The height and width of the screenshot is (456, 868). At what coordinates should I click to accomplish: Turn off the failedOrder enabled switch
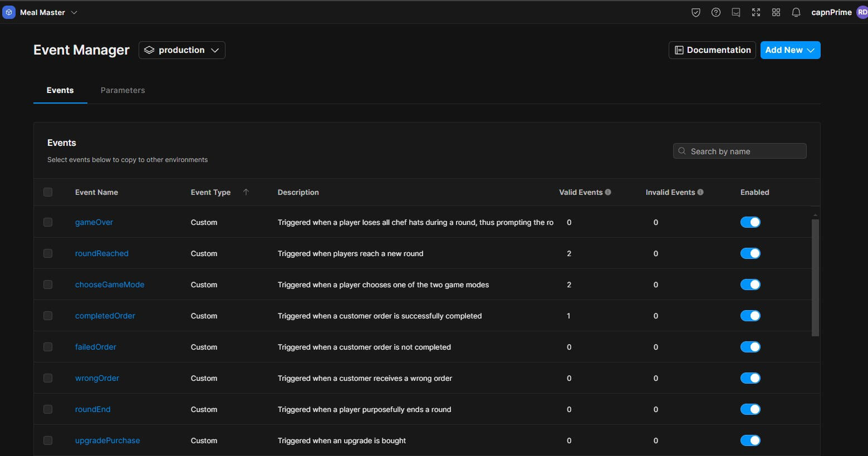coord(750,347)
